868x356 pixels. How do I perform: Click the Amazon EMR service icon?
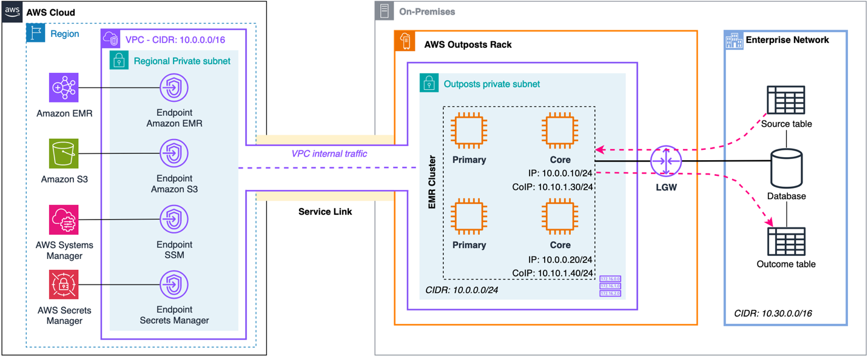tap(64, 88)
